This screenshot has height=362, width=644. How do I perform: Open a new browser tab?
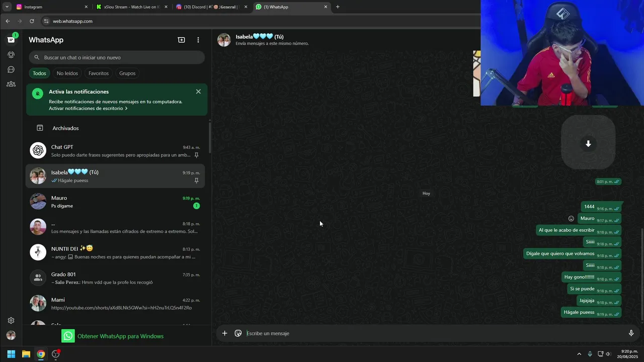[338, 7]
